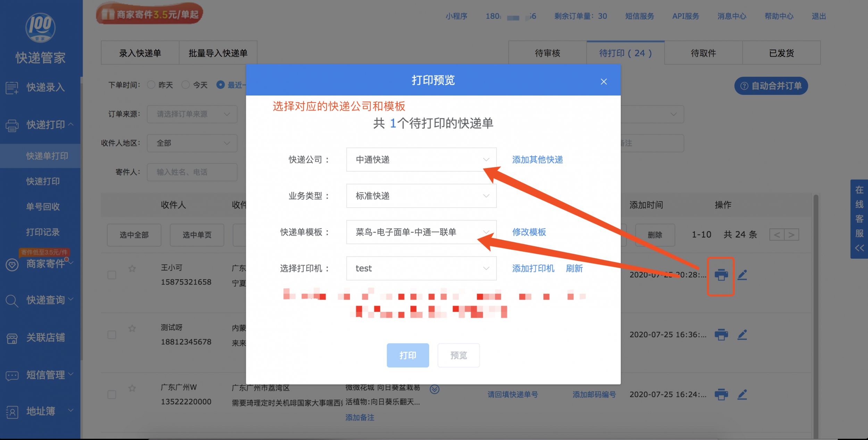Click the 地址簿 contacts sidebar icon
Image resolution: width=868 pixels, height=440 pixels.
12,412
